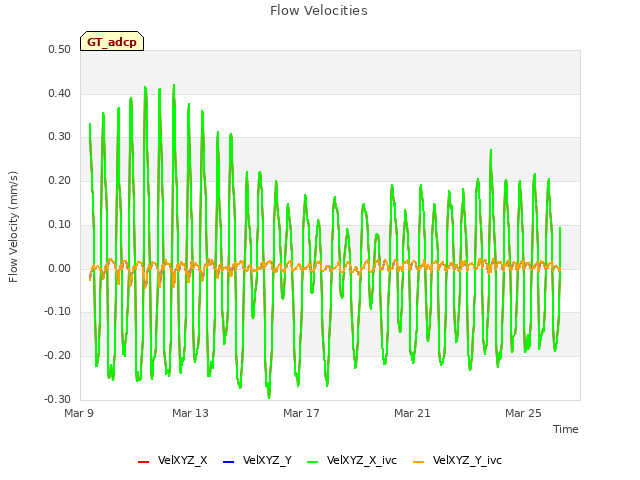Viewport: 640px width, 480px height.
Task: Click the Flow Velocity (mm/s) axis label
Action: click(x=13, y=227)
